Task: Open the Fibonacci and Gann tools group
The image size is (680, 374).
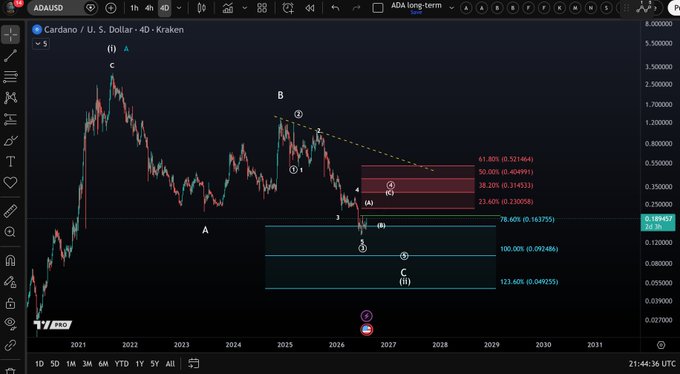Action: click(10, 76)
